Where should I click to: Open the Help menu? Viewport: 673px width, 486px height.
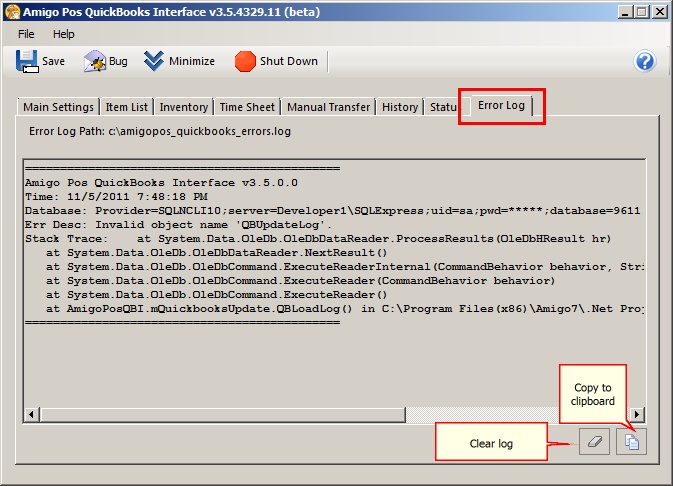tap(64, 34)
